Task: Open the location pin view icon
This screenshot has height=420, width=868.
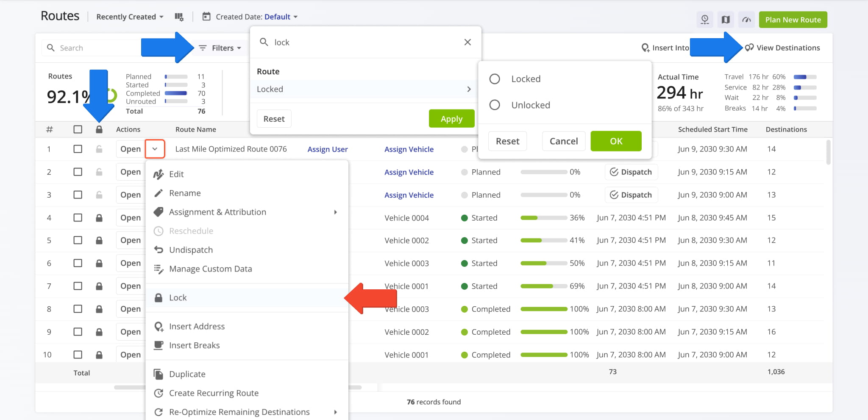Action: [704, 20]
